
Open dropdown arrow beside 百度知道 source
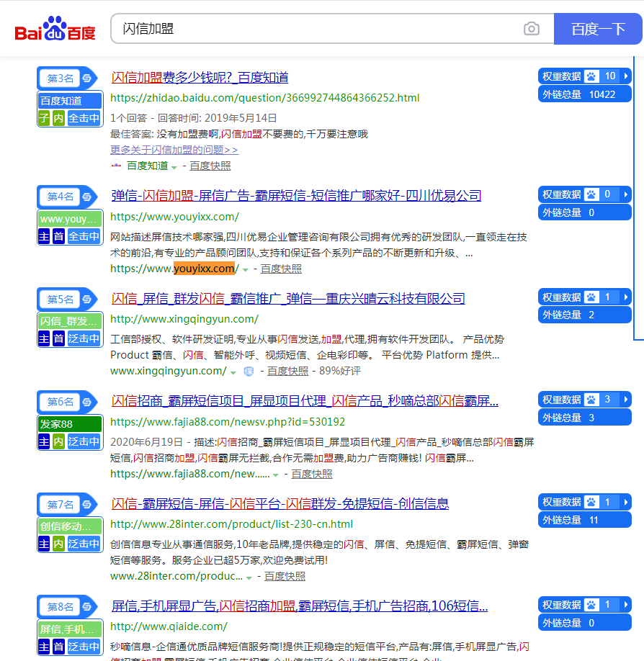[174, 167]
